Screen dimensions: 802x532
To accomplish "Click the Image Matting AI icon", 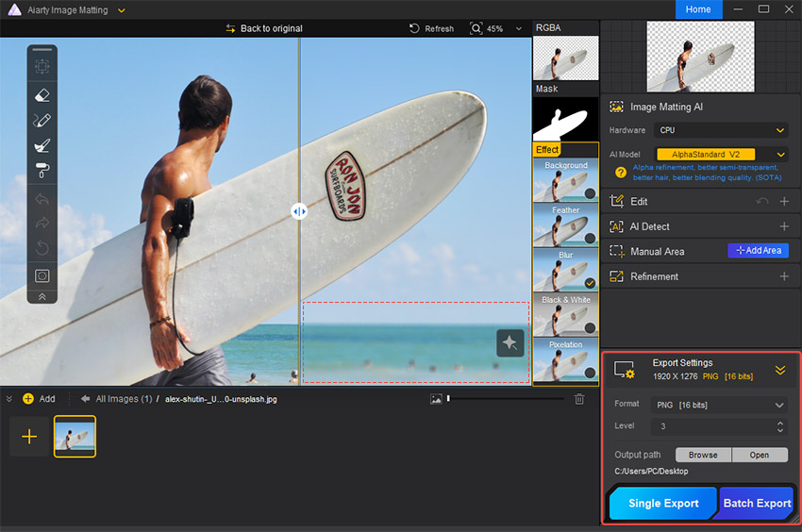I will [x=617, y=107].
